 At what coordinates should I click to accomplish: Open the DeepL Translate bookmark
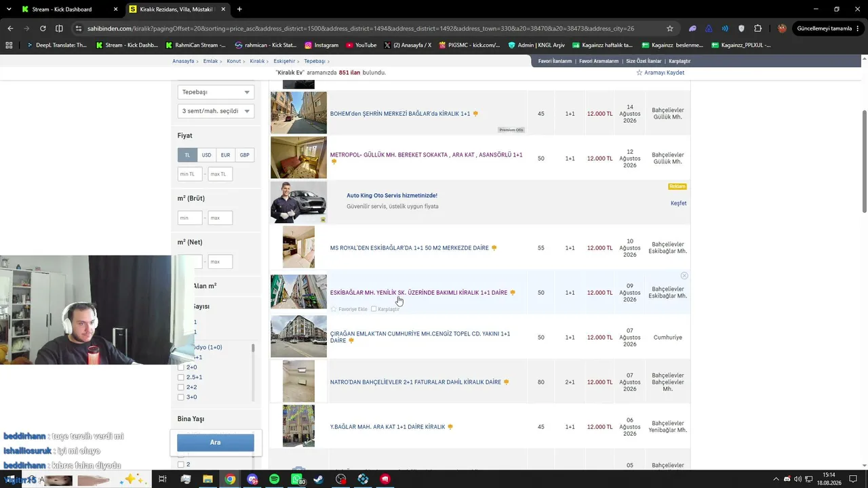56,45
